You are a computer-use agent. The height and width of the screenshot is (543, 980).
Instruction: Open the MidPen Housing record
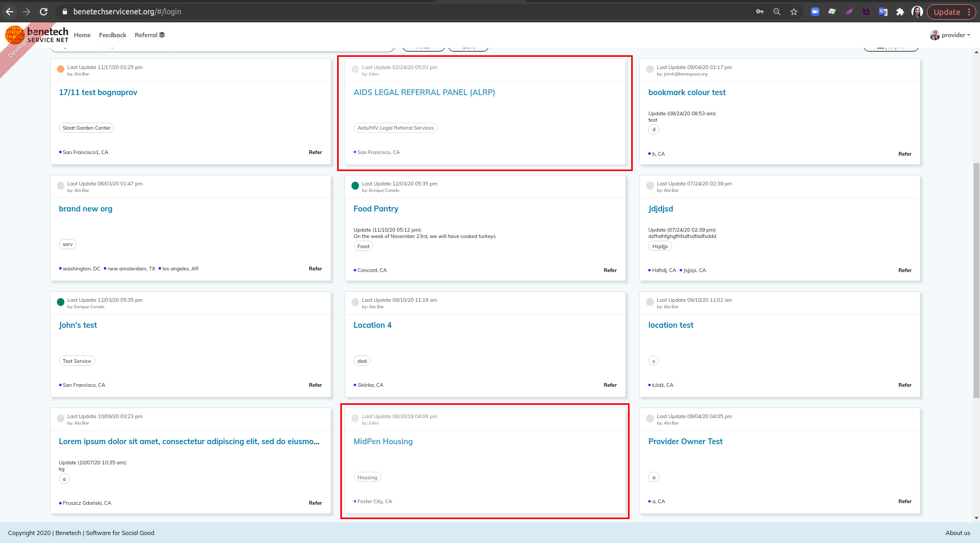pyautogui.click(x=383, y=442)
